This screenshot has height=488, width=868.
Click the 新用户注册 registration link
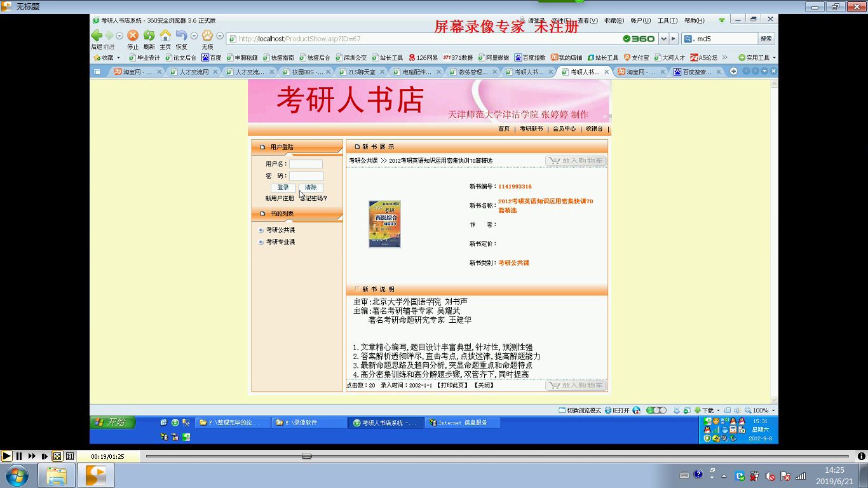coord(280,198)
